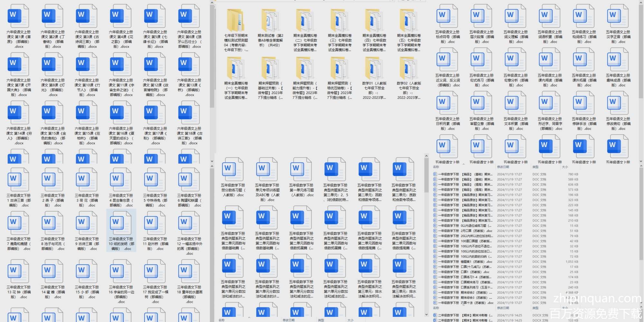Select the highlighted 三年级语文下册 10 纸的发明 file
Screen dimensions: 644x322
121,230
